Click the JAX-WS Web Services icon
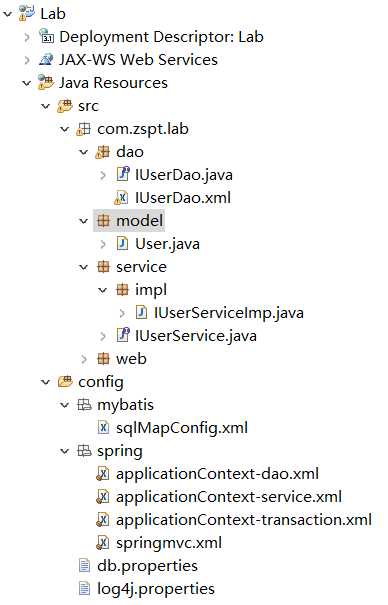Viewport: 388px width, 605px height. [x=46, y=59]
